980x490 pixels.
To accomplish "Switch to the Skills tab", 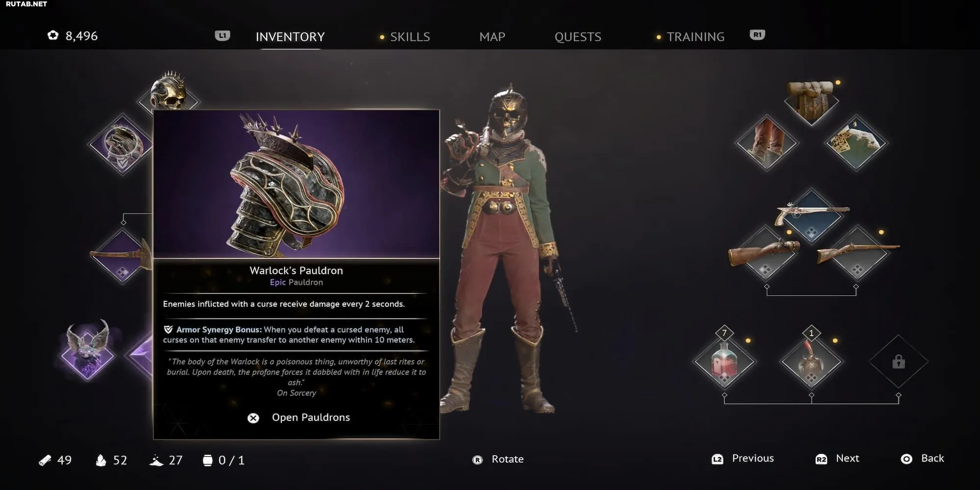I will 410,37.
